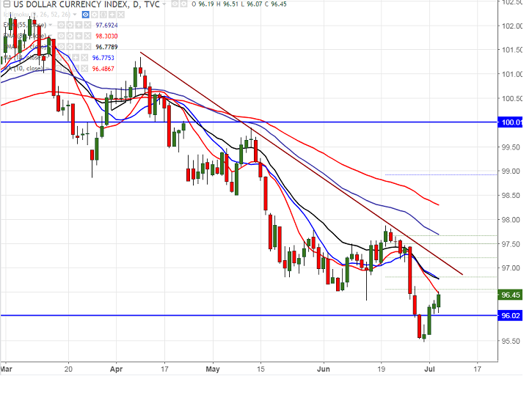
Task: Remove indicator in the 97.6924 row
Action: (87, 25)
